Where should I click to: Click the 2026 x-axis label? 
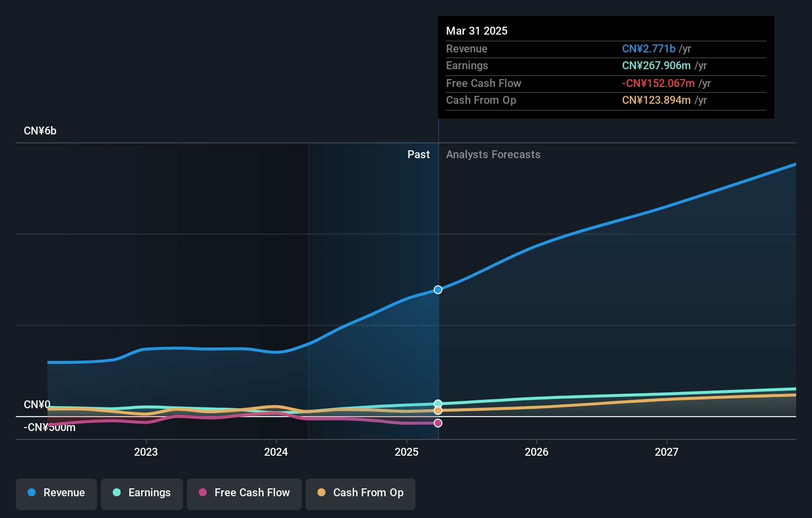pos(537,452)
